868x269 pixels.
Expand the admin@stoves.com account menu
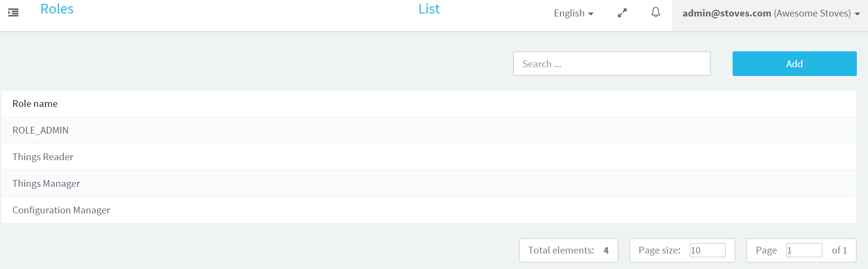click(x=771, y=14)
